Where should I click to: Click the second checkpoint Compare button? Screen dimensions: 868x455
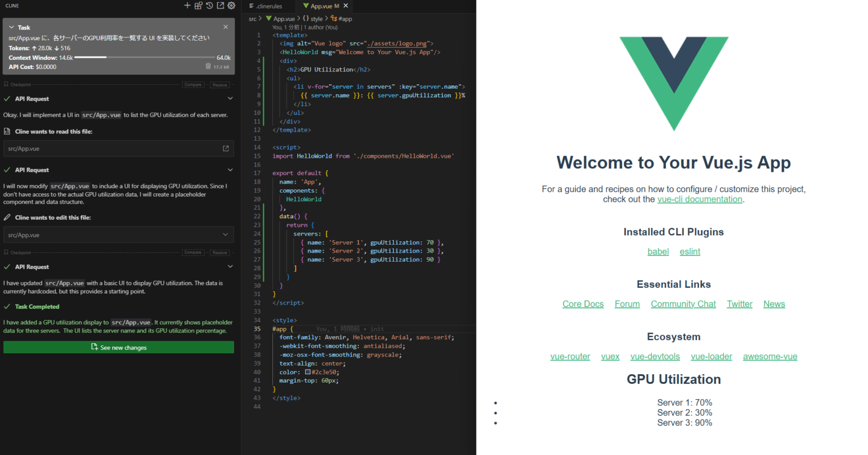tap(193, 253)
